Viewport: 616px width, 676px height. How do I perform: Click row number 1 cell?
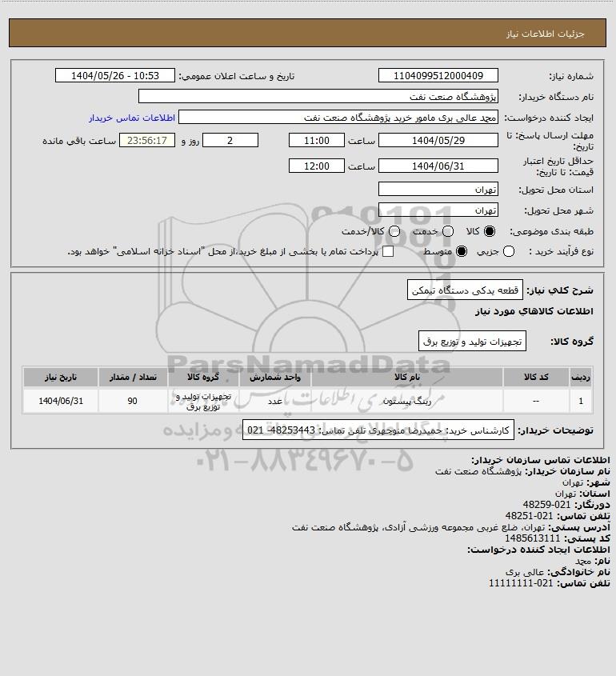point(581,401)
